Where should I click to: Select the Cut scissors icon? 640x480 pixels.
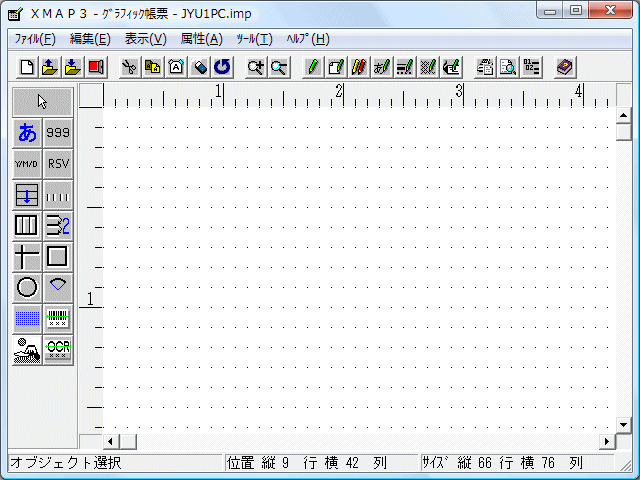click(130, 67)
